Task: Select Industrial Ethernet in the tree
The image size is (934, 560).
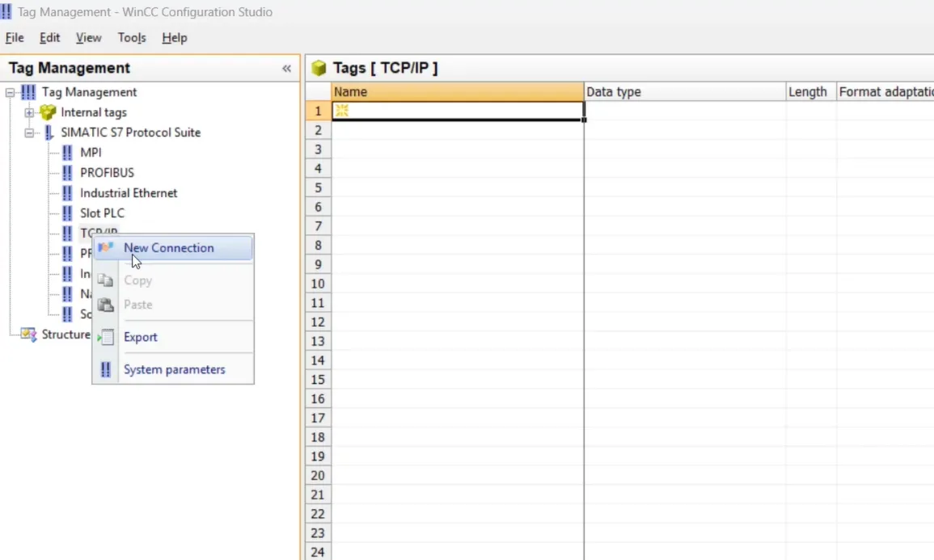Action: [129, 193]
